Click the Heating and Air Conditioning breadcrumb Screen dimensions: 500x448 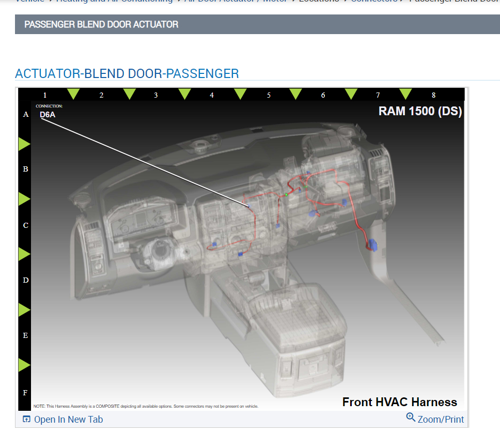(x=114, y=1)
